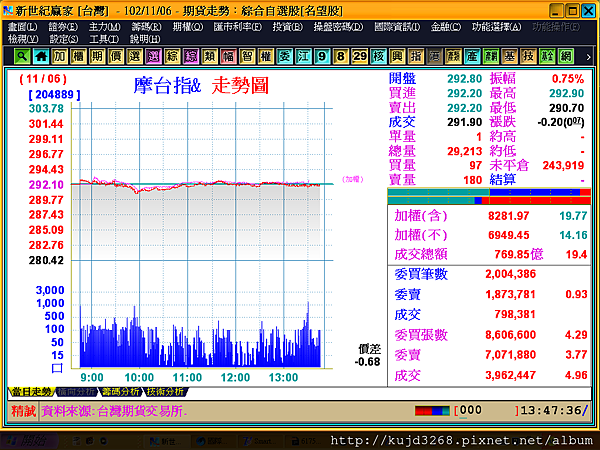Viewport: 600px width, 450px height.
Task: Click the 基 toolbar icon
Action: click(510, 57)
